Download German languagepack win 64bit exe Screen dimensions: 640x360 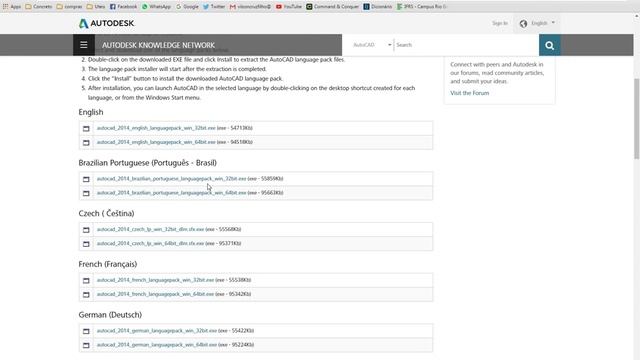(x=157, y=344)
